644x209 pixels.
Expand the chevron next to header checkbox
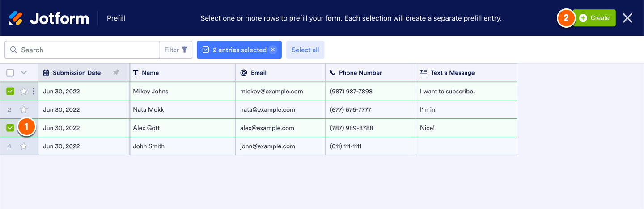click(x=24, y=73)
